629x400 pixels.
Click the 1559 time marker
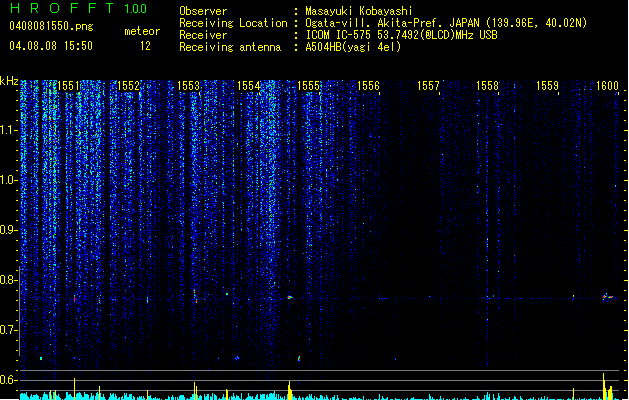point(547,86)
